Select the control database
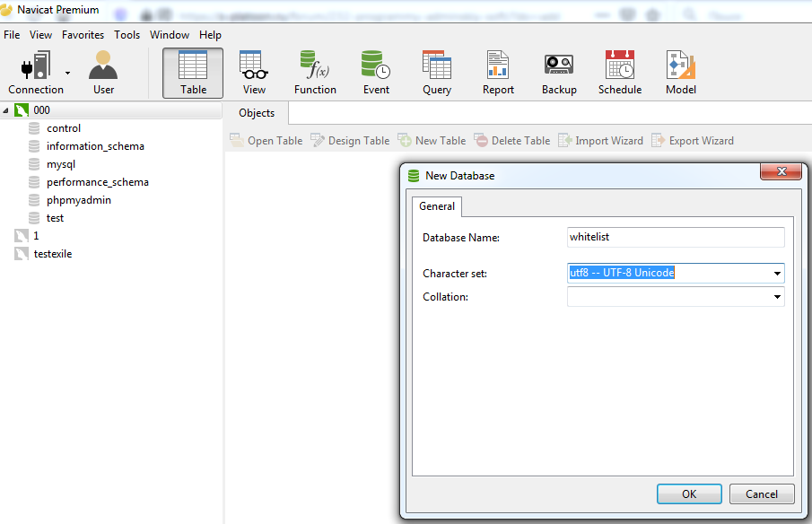Viewport: 812px width, 524px height. (64, 128)
